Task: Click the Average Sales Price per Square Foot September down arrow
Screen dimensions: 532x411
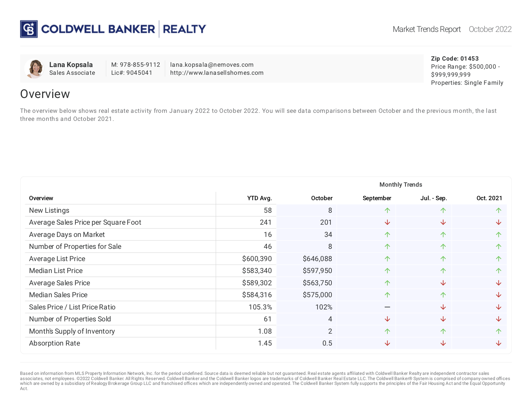Action: [x=387, y=222]
